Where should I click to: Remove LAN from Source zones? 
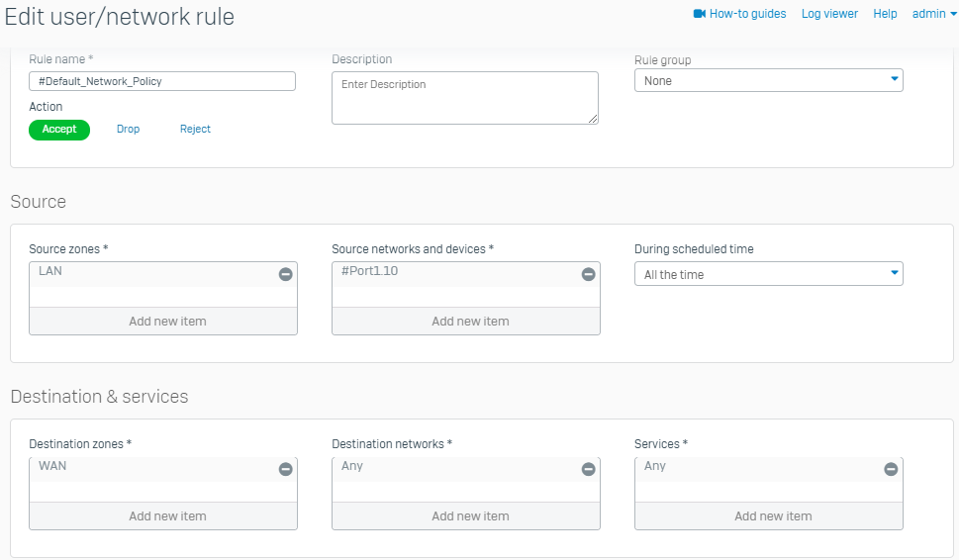[286, 274]
